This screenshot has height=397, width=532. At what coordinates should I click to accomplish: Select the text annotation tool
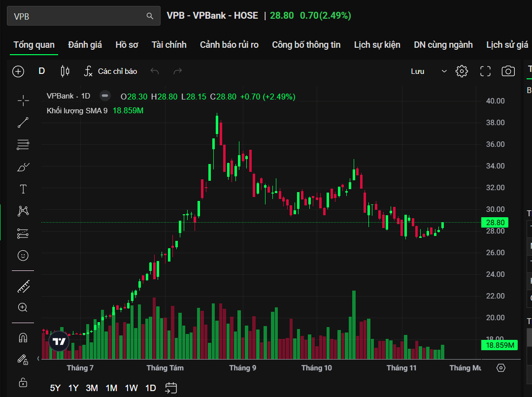[x=23, y=189]
